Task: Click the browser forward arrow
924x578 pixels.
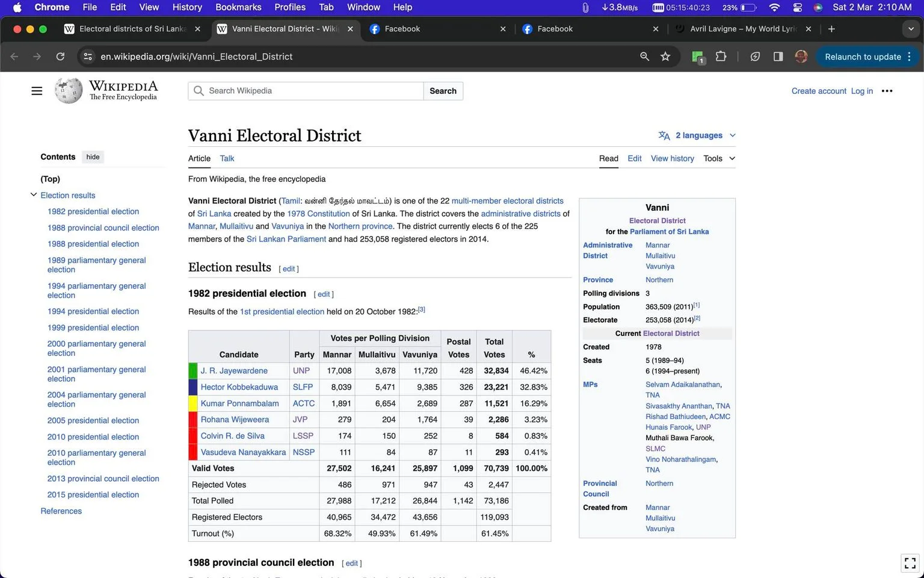Action: pyautogui.click(x=37, y=57)
